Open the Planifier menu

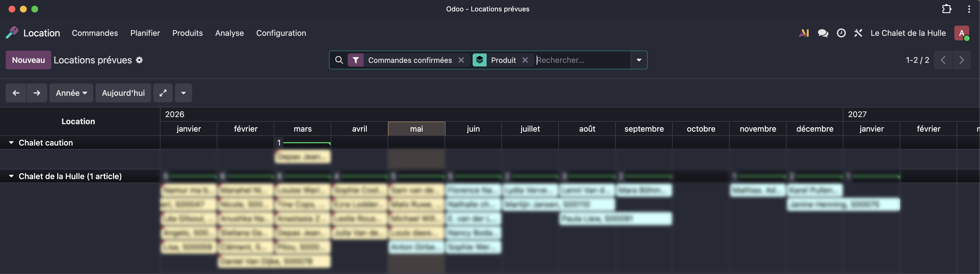[x=145, y=33]
